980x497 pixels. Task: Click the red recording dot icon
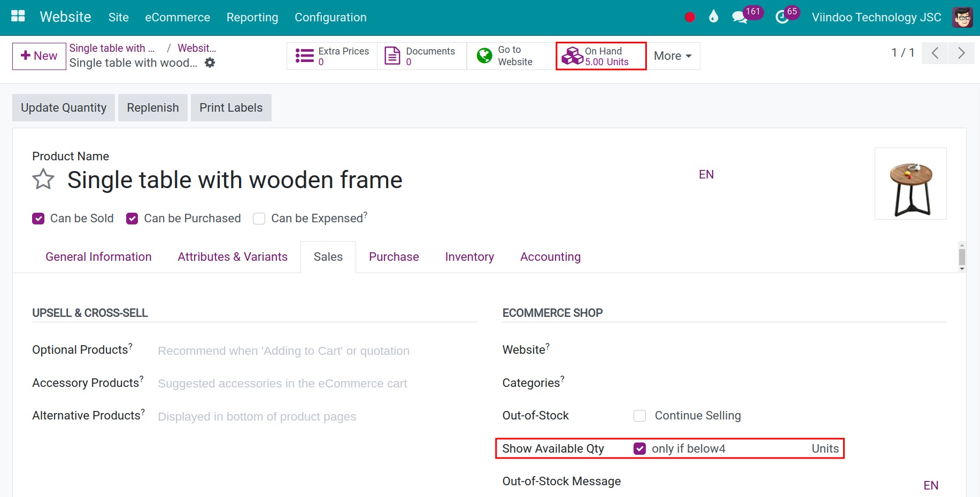tap(690, 17)
